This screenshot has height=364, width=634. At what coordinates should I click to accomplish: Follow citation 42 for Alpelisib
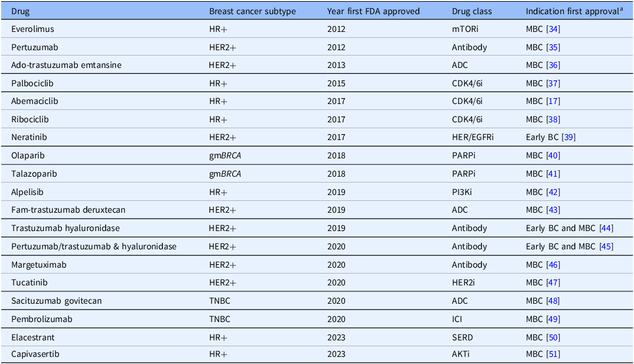tap(553, 192)
